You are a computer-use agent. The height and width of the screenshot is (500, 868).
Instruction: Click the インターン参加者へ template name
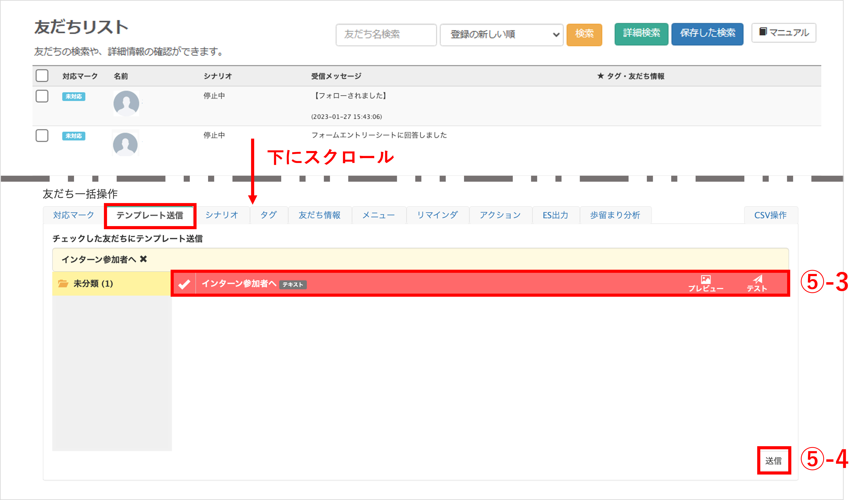239,284
